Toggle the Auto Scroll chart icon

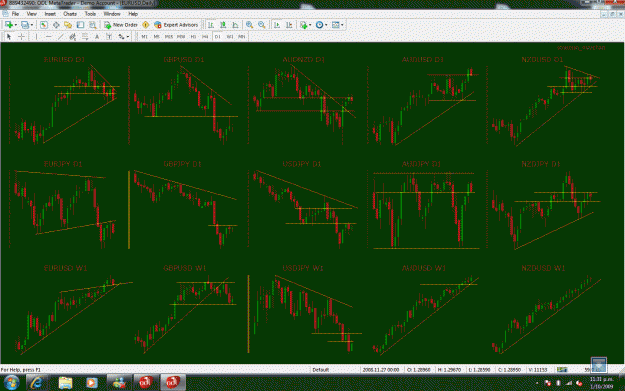click(277, 25)
